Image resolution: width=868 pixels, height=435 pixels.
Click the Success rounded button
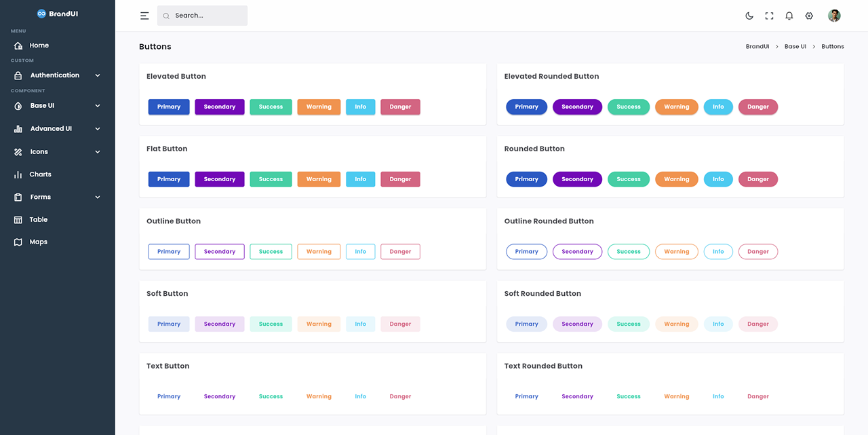pyautogui.click(x=628, y=178)
